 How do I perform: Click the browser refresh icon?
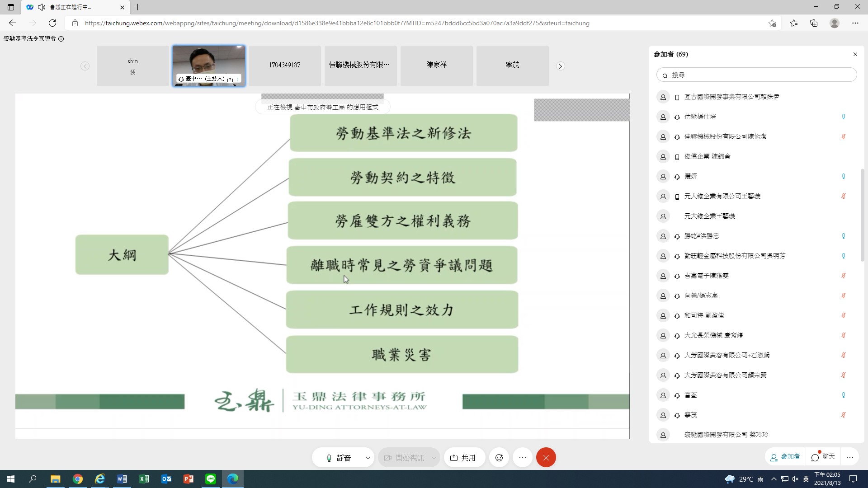coord(52,23)
